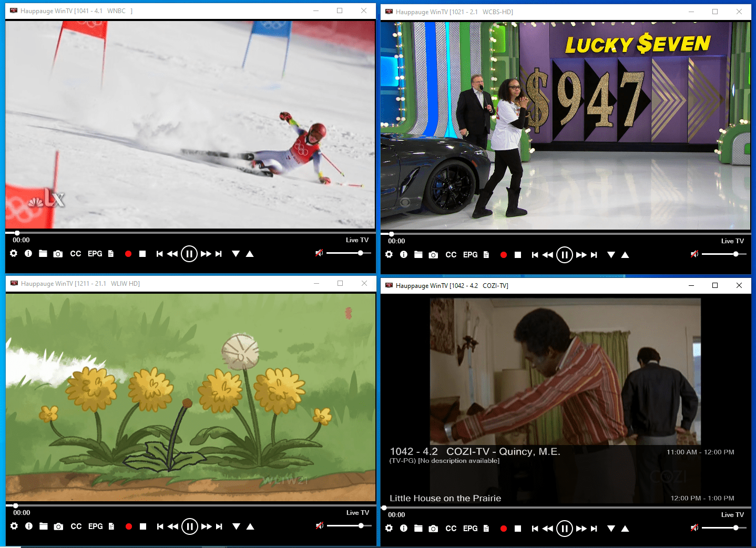
Task: Unmute audio in COZI-TV window
Action: pyautogui.click(x=694, y=528)
